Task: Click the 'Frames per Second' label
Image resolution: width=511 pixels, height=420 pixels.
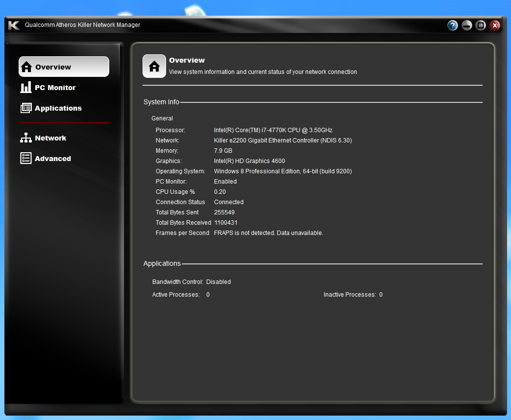Action: pyautogui.click(x=182, y=233)
